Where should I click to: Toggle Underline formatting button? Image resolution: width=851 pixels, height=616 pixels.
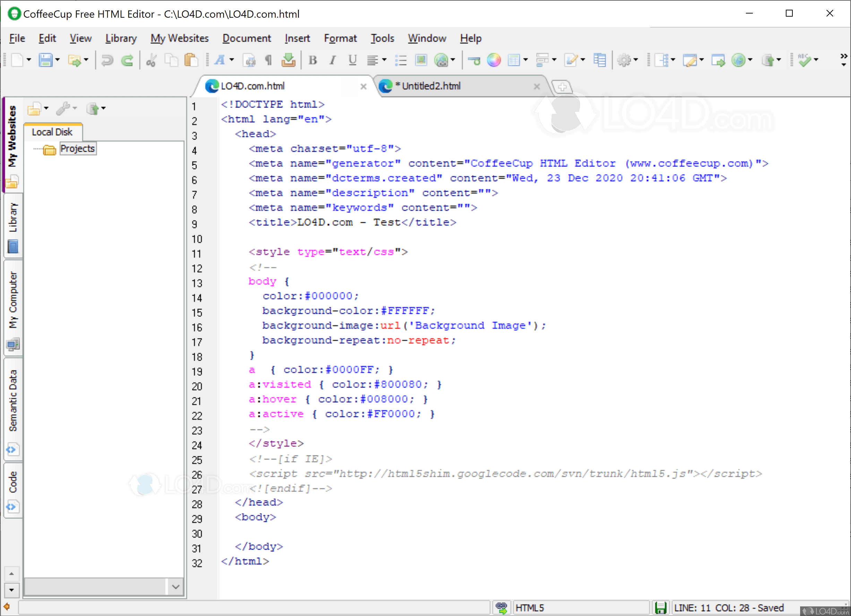tap(352, 60)
